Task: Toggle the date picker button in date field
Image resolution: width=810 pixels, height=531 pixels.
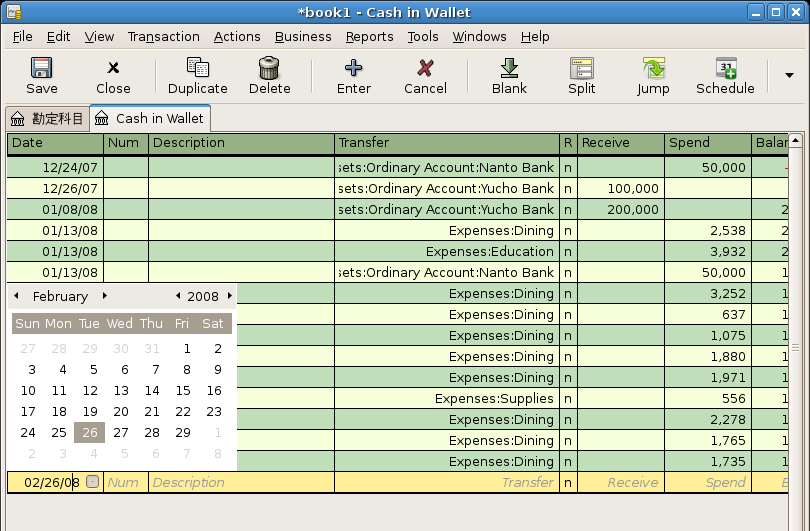Action: (x=93, y=482)
